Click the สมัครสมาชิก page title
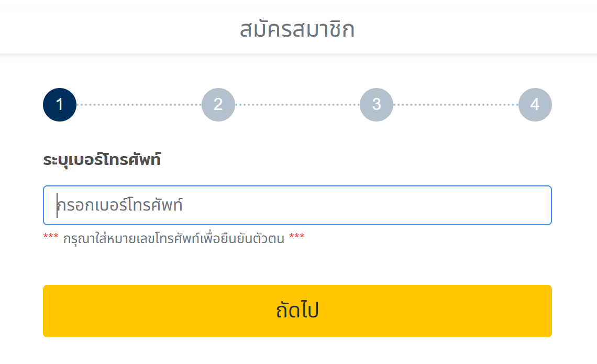Image resolution: width=597 pixels, height=364 pixels. point(297,30)
